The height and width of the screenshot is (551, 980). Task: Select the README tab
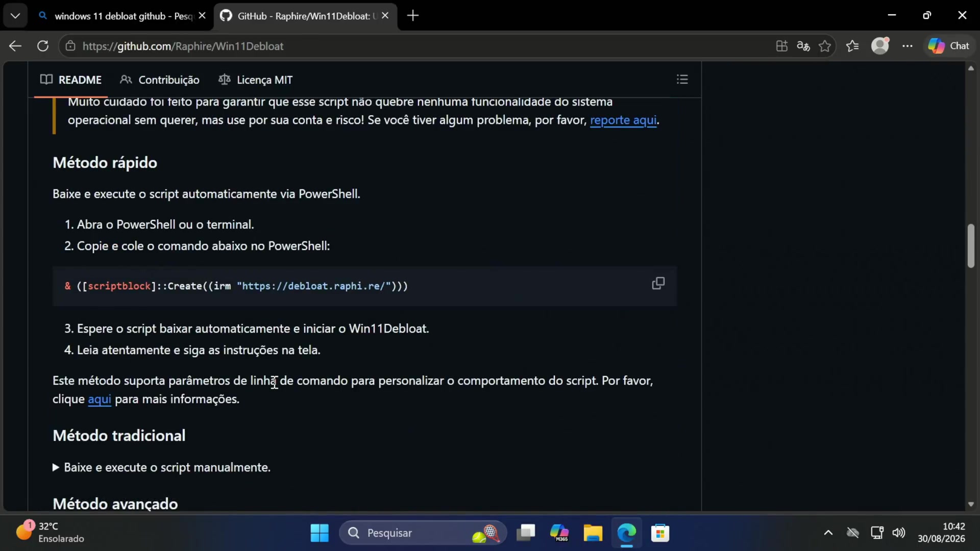[71, 80]
